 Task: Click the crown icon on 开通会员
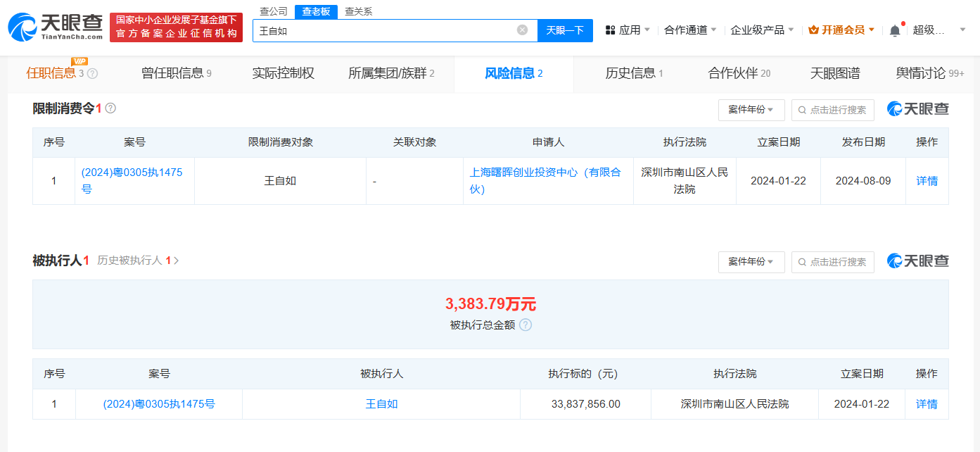coord(813,30)
